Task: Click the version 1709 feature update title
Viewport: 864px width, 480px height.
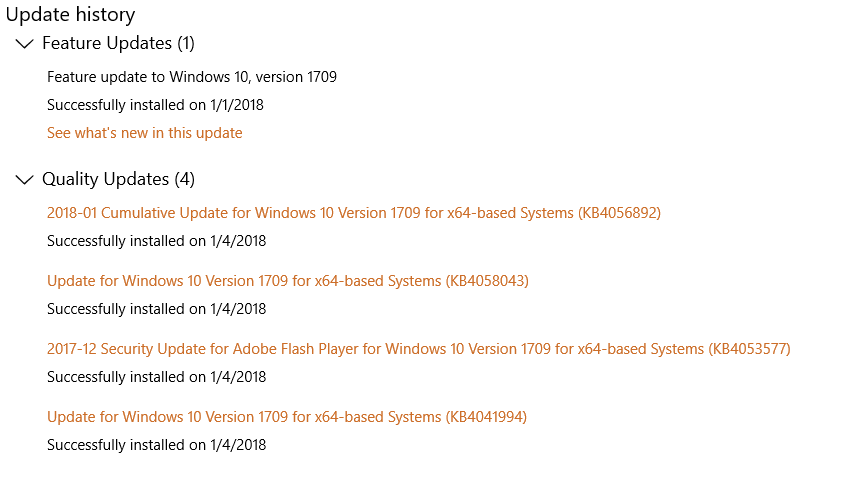Action: tap(191, 77)
